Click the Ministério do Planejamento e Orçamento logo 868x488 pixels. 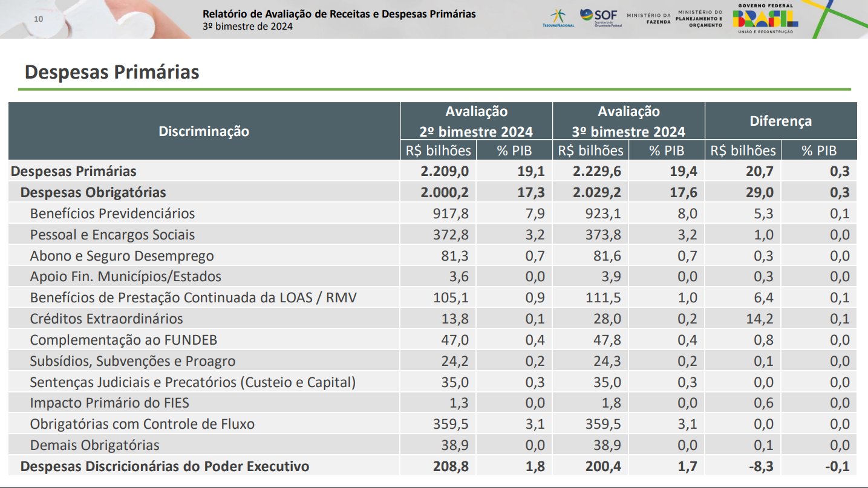[x=699, y=18]
